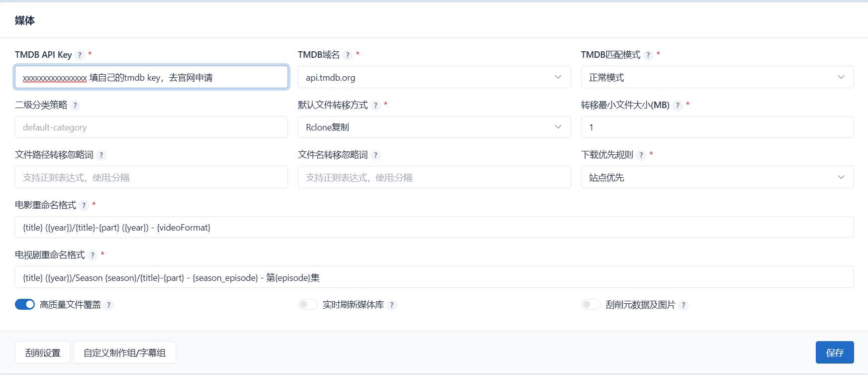Screen dimensions: 868x375
Task: Expand the 下载优先规则 dropdown showing 站点优先
Action: [717, 177]
